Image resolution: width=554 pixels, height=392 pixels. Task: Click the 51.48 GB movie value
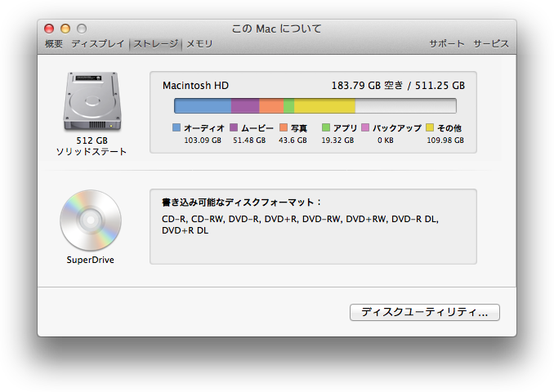[249, 140]
